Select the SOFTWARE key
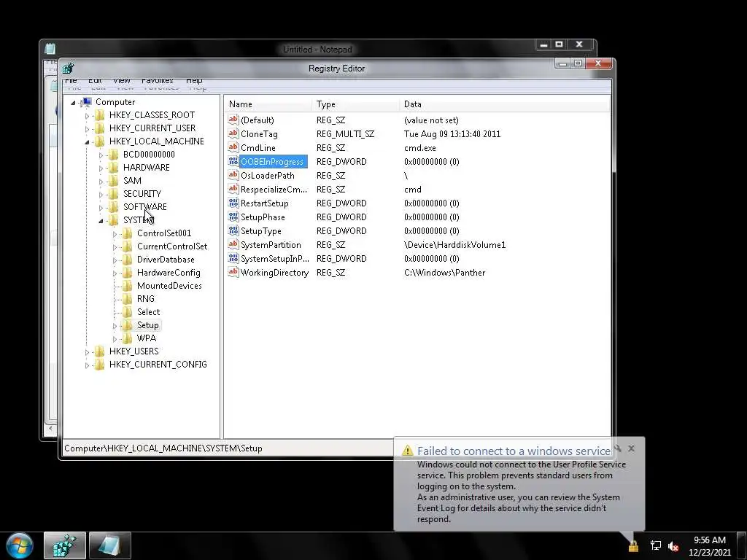747x560 pixels. [x=145, y=206]
